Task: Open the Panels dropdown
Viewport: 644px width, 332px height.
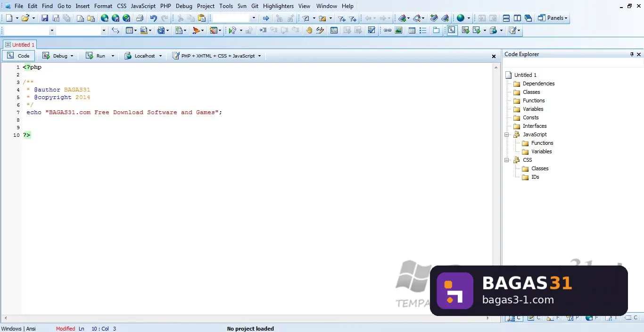Action: tap(553, 18)
